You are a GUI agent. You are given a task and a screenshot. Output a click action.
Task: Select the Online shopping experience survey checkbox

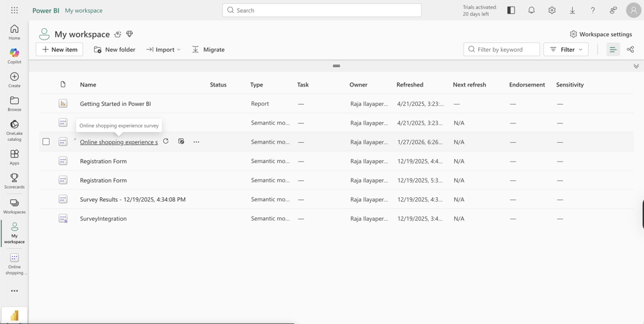coord(46,142)
